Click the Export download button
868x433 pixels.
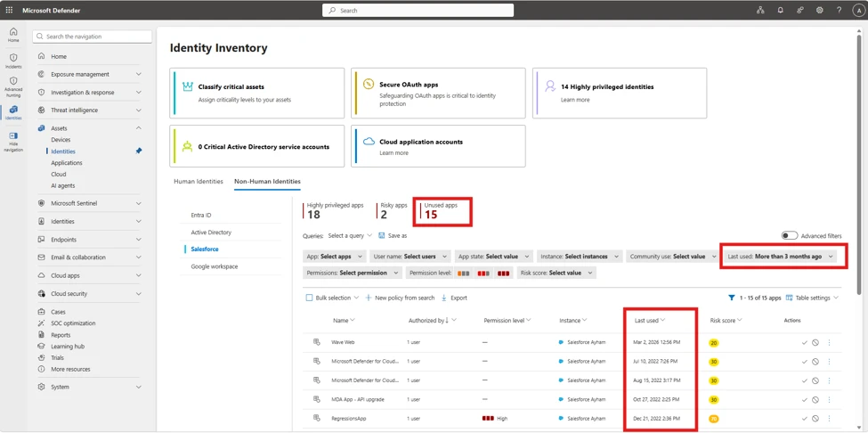[x=455, y=298]
